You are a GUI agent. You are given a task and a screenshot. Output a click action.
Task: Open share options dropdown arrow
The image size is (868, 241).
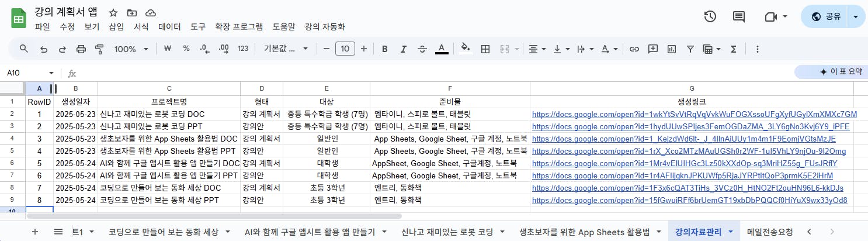pos(856,16)
